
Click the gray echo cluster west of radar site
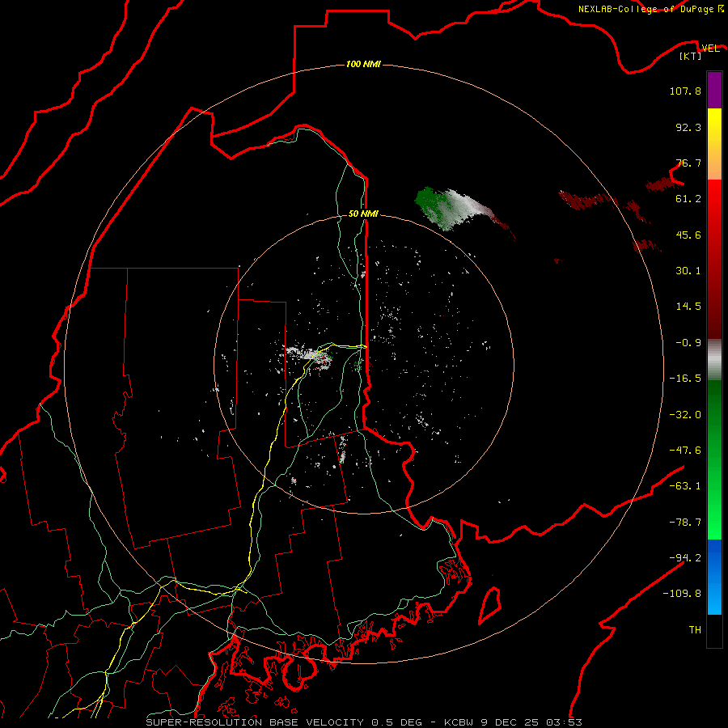click(309, 356)
